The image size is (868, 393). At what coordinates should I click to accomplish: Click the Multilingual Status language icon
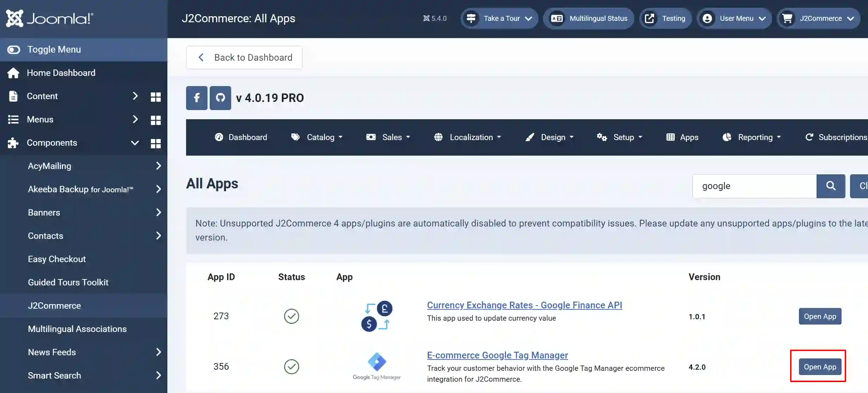pyautogui.click(x=557, y=18)
